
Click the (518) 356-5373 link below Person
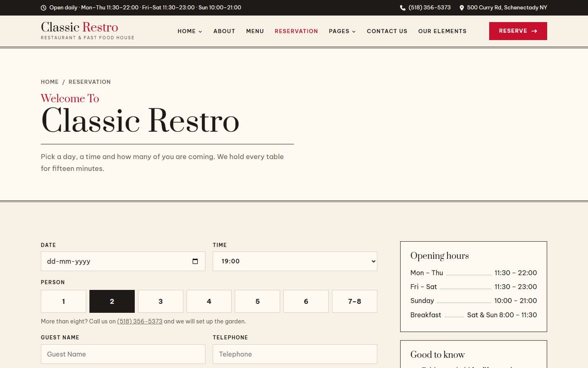(x=140, y=321)
